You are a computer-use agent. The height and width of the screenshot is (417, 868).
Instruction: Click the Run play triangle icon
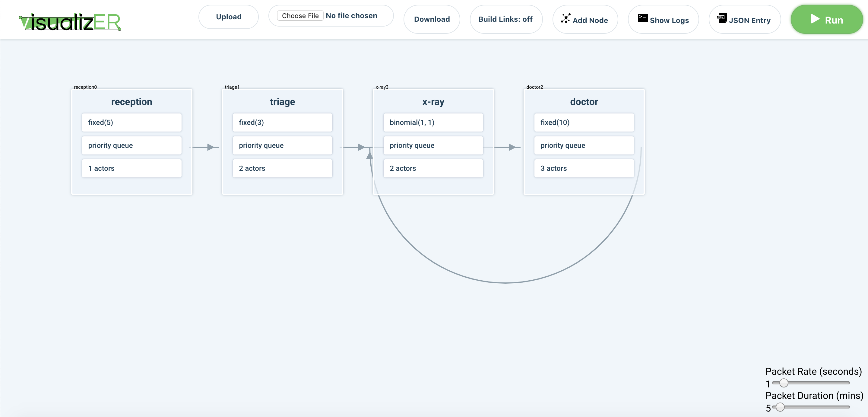pos(815,19)
